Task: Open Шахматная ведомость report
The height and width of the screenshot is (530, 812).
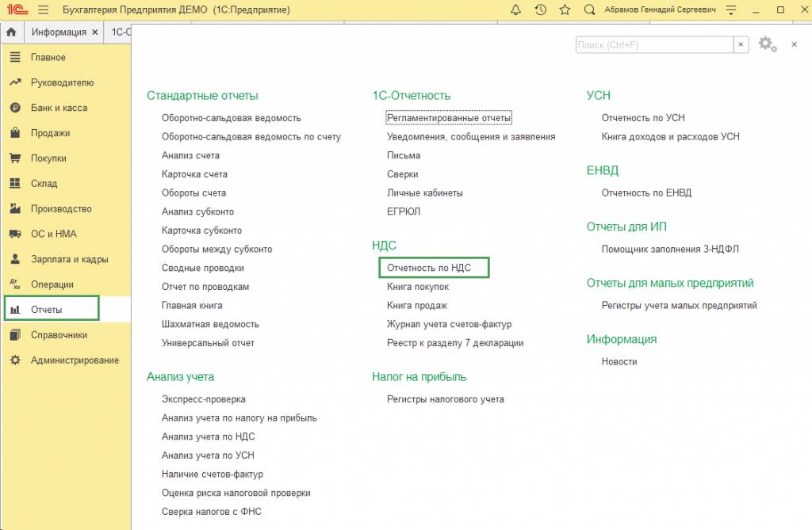Action: (x=210, y=325)
